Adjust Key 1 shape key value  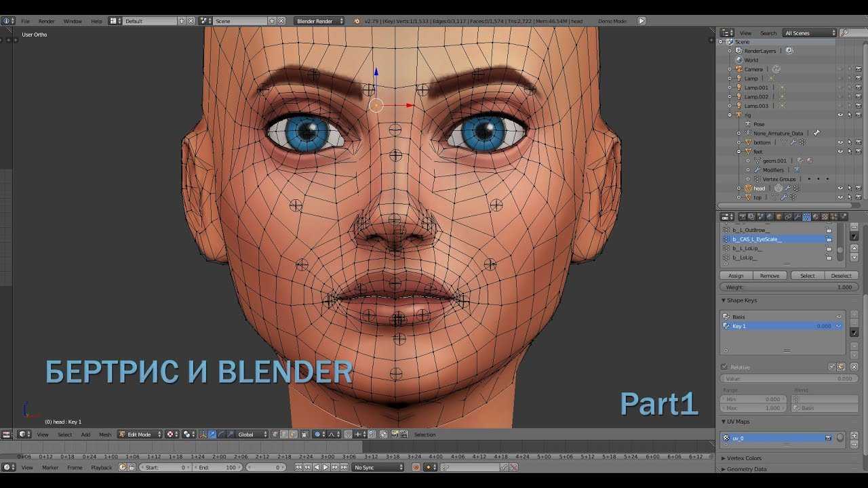tap(823, 326)
